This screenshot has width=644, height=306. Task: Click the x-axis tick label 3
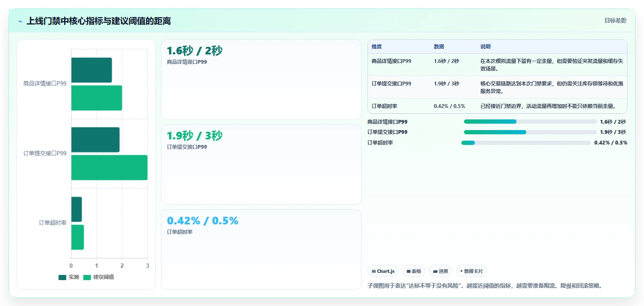pyautogui.click(x=147, y=266)
